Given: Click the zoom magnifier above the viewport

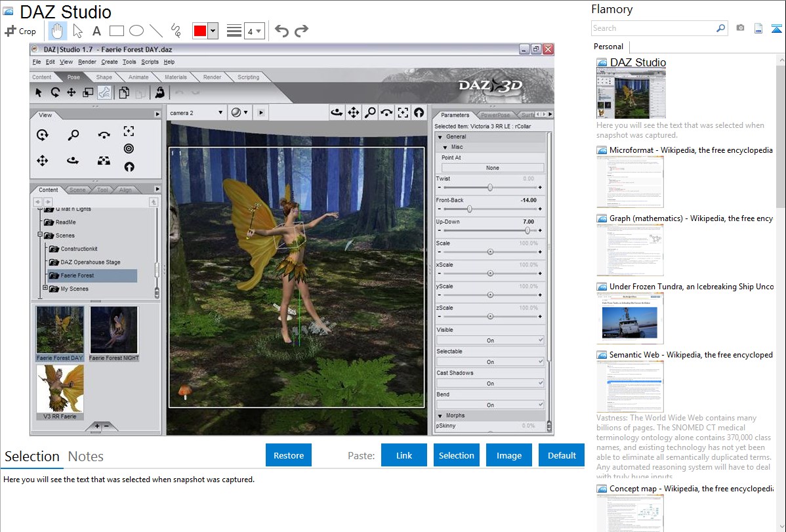Looking at the screenshot, I should [370, 113].
